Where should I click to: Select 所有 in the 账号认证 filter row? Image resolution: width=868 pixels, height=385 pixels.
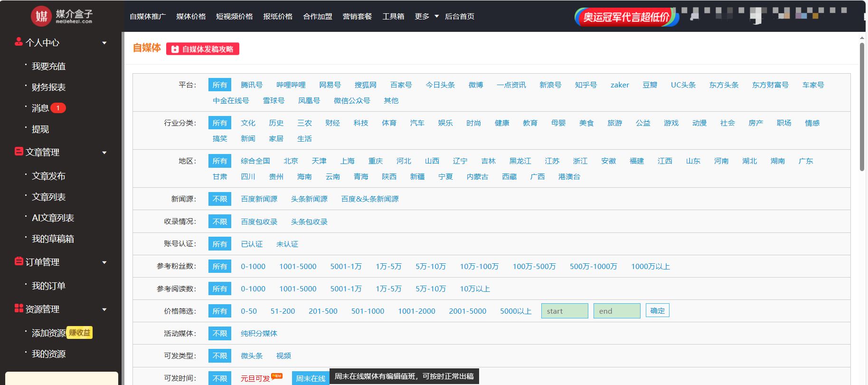tap(220, 244)
